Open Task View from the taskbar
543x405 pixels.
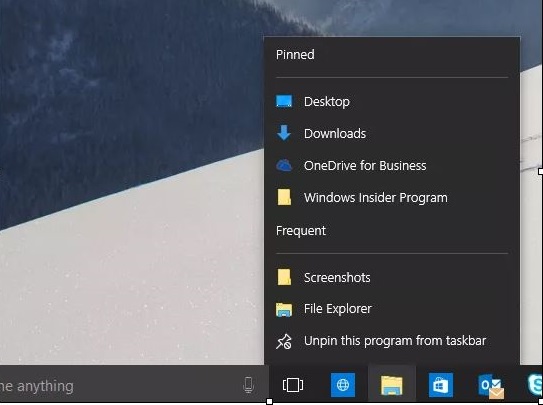click(x=293, y=385)
